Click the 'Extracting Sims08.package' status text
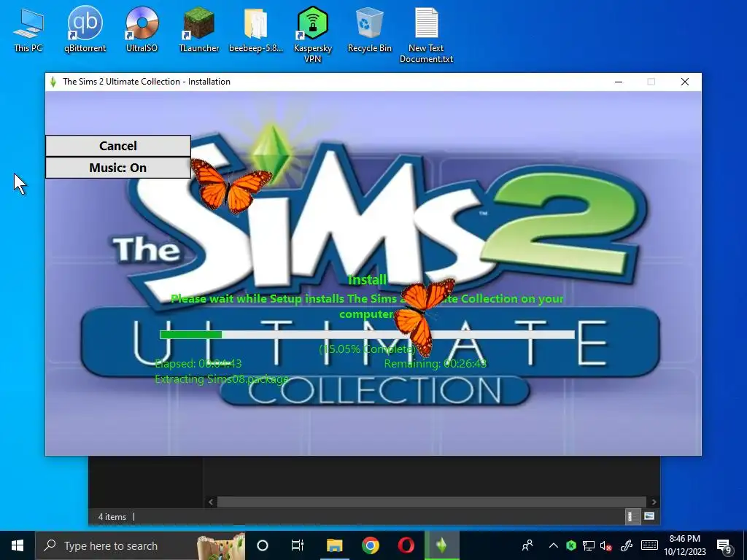Viewport: 747px width, 560px height. tap(222, 379)
